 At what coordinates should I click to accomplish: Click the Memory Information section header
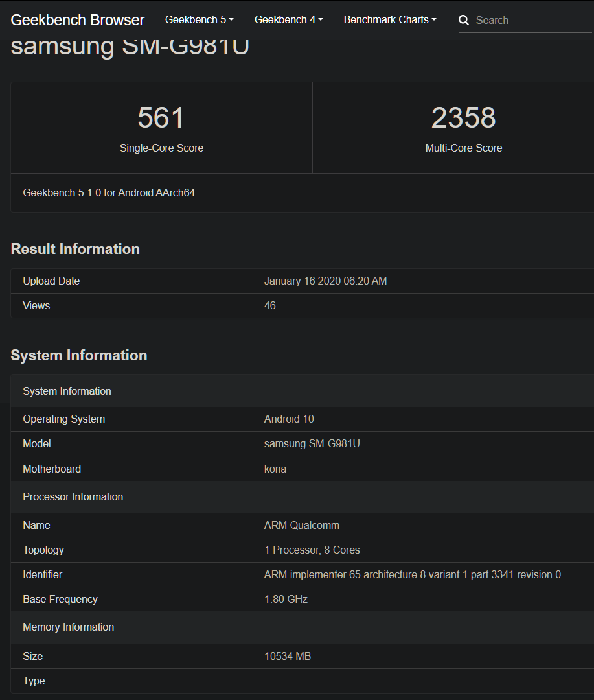302,627
